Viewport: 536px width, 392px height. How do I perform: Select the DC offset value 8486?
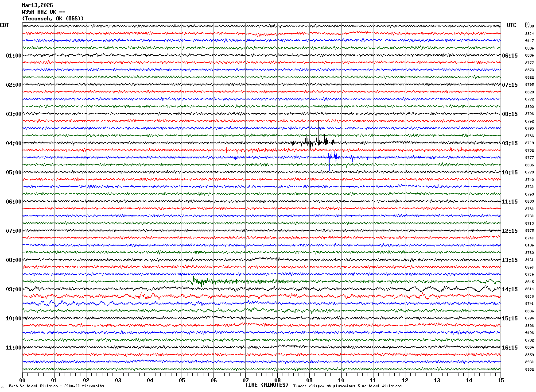[x=529, y=246]
